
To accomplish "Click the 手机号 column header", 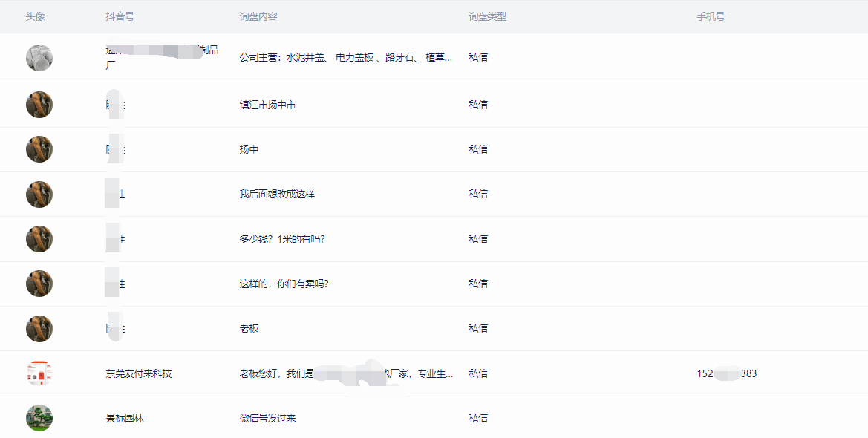I will point(711,16).
